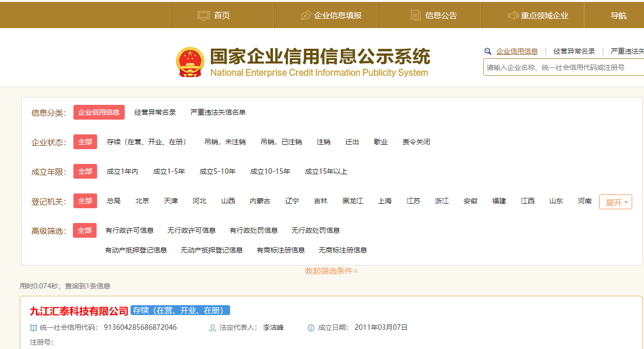Click the national emblem logo
Viewport: 644px width, 349px height.
(x=190, y=62)
